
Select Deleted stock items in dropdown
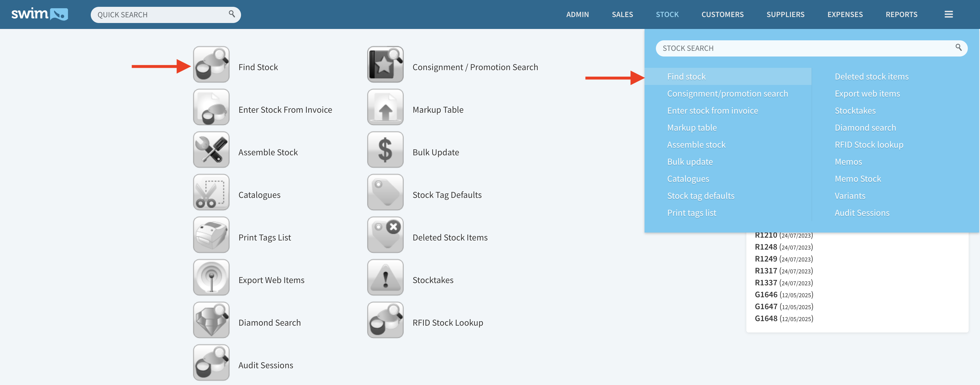871,77
